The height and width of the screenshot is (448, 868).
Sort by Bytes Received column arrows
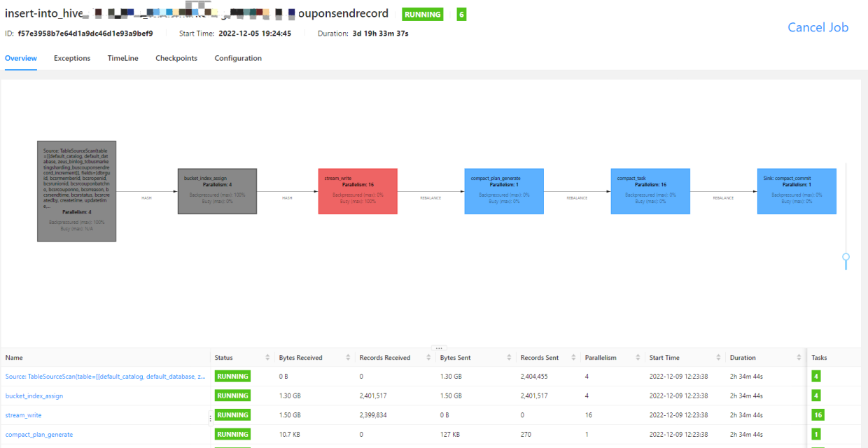[x=348, y=358]
